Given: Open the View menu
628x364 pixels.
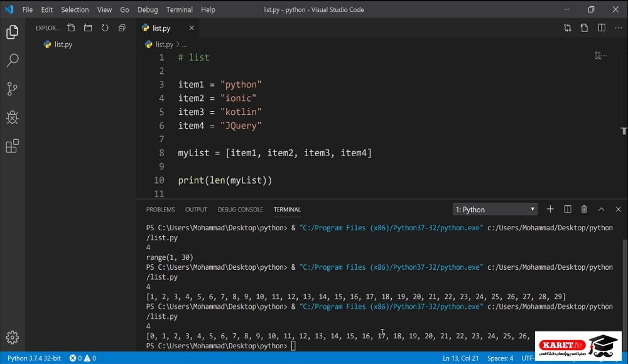Looking at the screenshot, I should coord(104,9).
